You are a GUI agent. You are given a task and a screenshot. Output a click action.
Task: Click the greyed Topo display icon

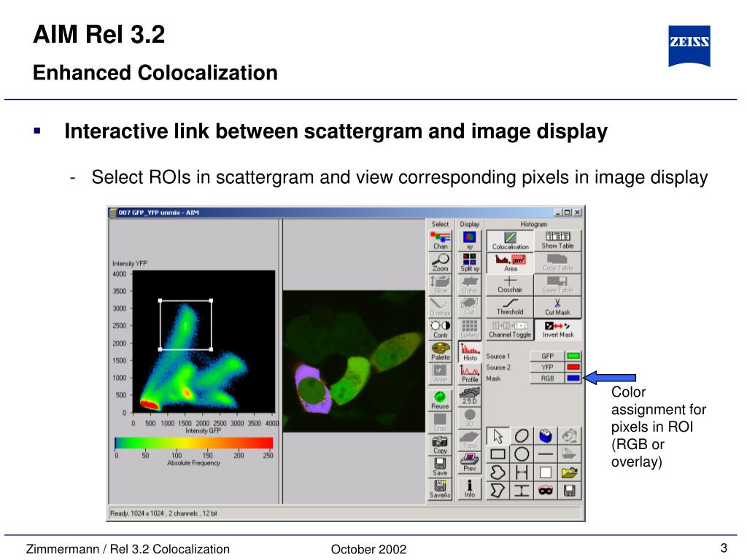pyautogui.click(x=470, y=440)
